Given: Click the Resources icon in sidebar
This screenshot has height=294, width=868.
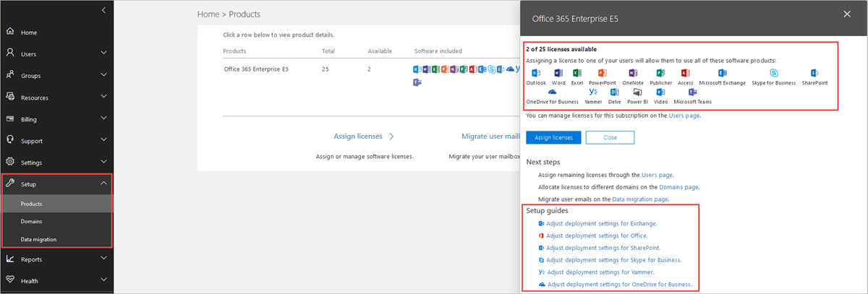Looking at the screenshot, I should click(10, 97).
